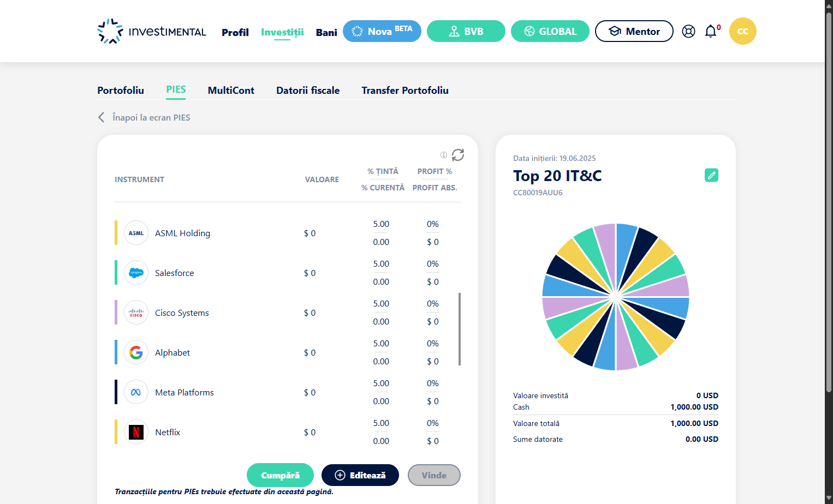Click the Mentor button
The width and height of the screenshot is (833, 504).
[634, 31]
